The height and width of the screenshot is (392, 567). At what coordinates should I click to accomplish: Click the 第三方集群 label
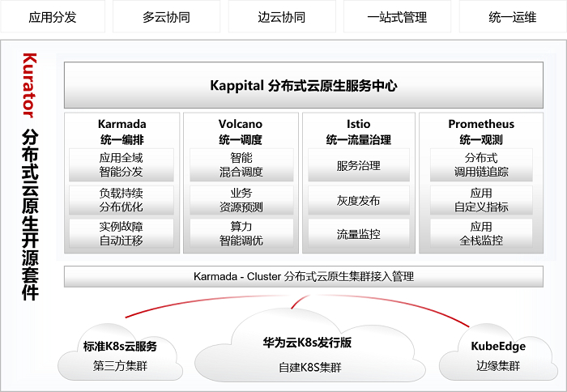point(120,365)
